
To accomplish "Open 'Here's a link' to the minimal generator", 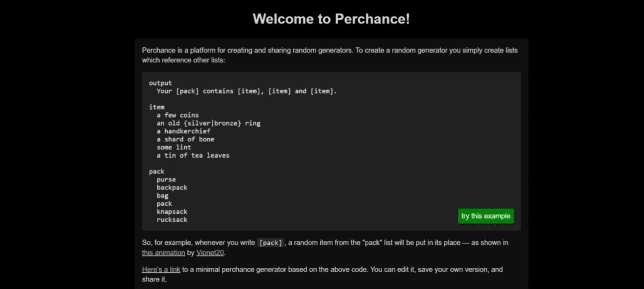I will click(x=161, y=269).
